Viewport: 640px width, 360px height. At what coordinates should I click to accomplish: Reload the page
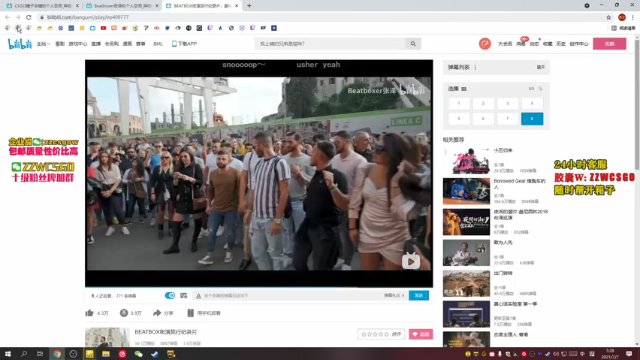(29, 18)
